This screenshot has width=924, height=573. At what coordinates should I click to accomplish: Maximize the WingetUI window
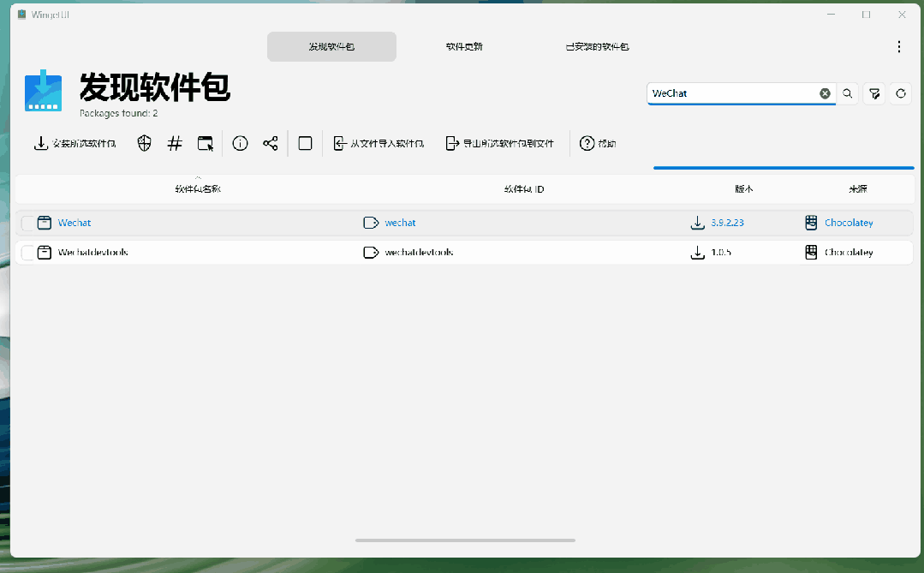pos(867,15)
